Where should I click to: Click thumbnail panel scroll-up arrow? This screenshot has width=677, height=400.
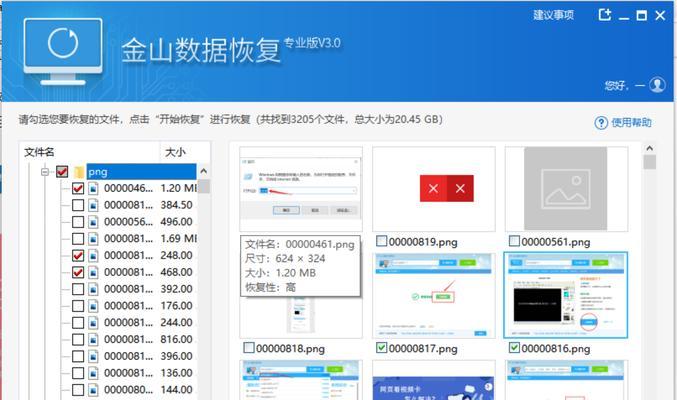point(649,148)
